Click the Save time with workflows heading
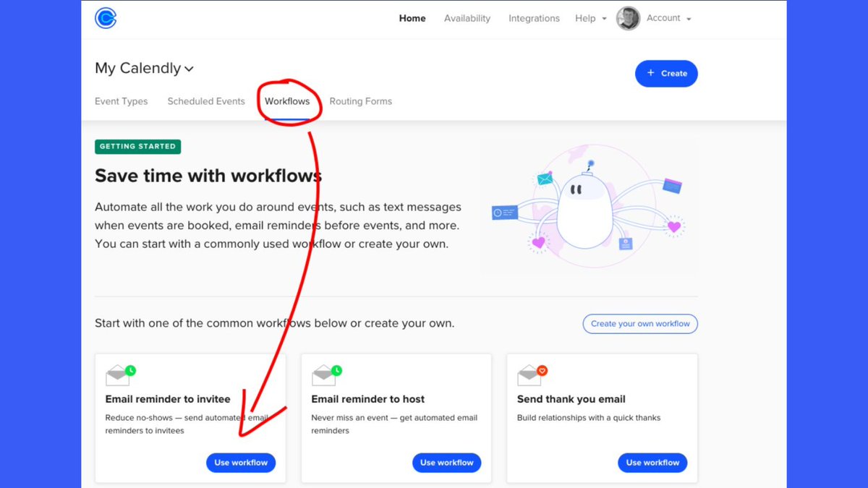868x488 pixels. tap(208, 176)
